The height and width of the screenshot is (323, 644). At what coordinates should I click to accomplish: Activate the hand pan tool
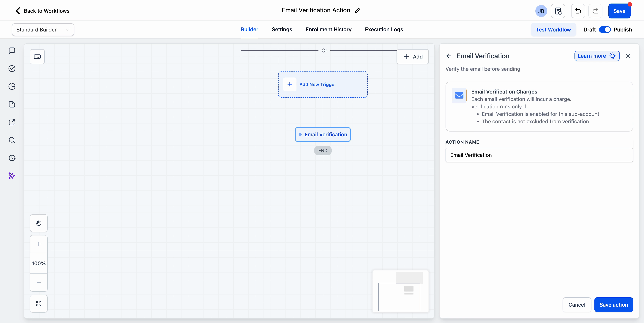tap(39, 223)
